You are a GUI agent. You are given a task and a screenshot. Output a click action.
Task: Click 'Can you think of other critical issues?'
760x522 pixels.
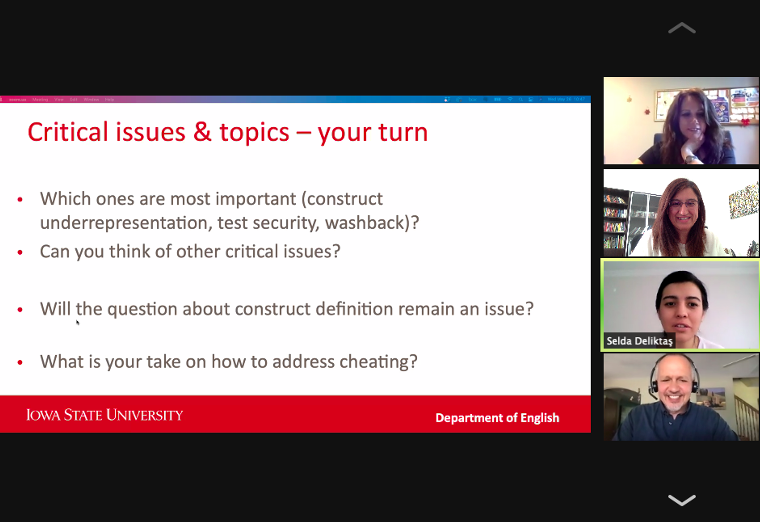tap(190, 252)
